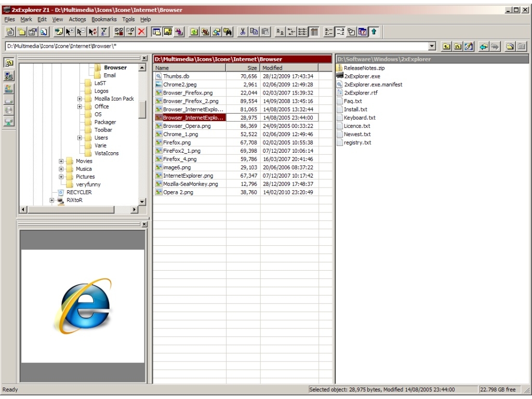Click the second computers icon in left sidebar strip
The width and height of the screenshot is (532, 399).
[x=9, y=76]
